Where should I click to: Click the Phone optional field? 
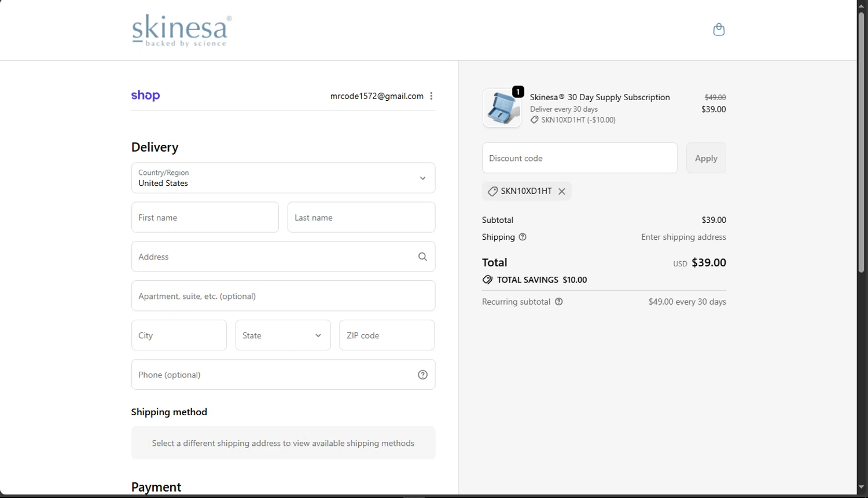point(283,375)
